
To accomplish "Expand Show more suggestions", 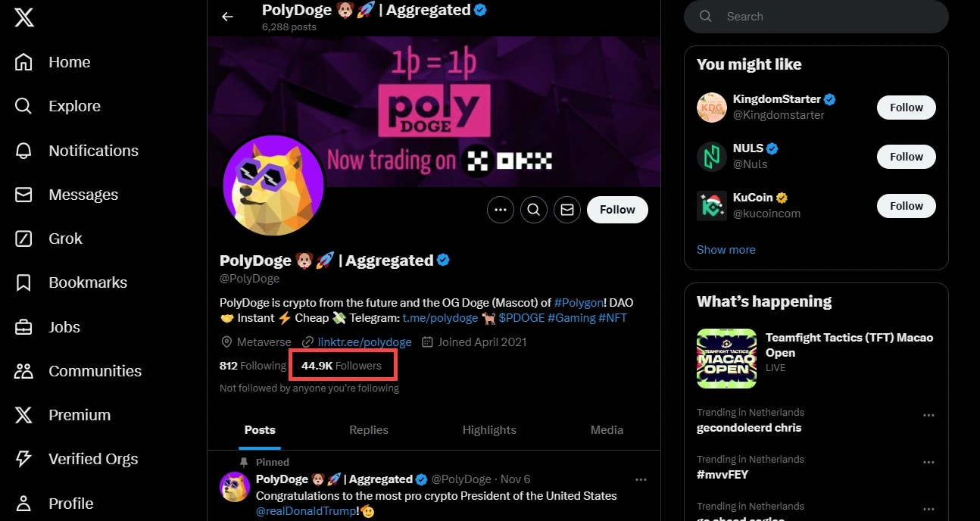I will click(x=726, y=250).
